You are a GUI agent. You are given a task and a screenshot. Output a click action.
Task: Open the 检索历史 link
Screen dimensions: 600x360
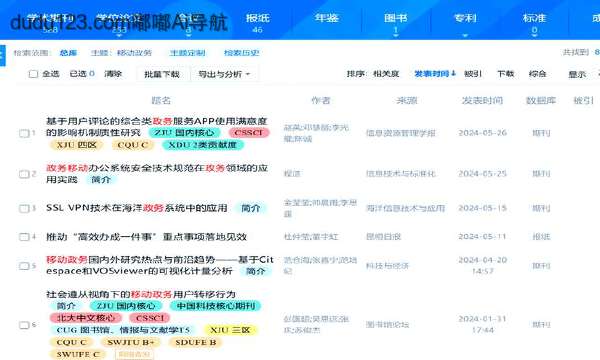pyautogui.click(x=241, y=53)
